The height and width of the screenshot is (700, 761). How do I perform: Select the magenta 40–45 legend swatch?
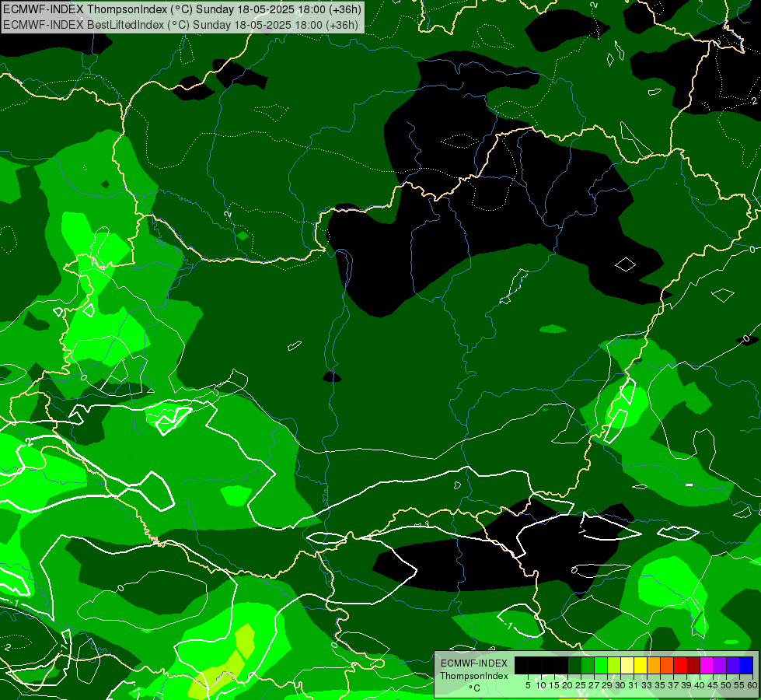coord(707,666)
